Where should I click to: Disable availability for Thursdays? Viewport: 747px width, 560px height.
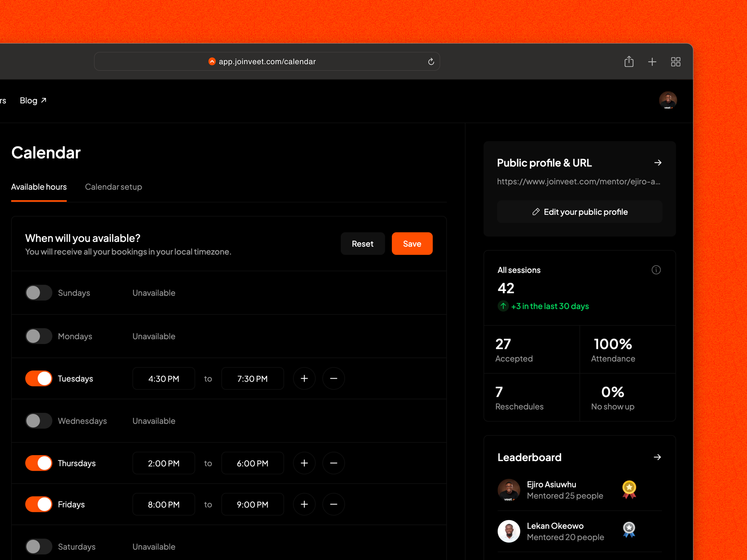coord(39,463)
